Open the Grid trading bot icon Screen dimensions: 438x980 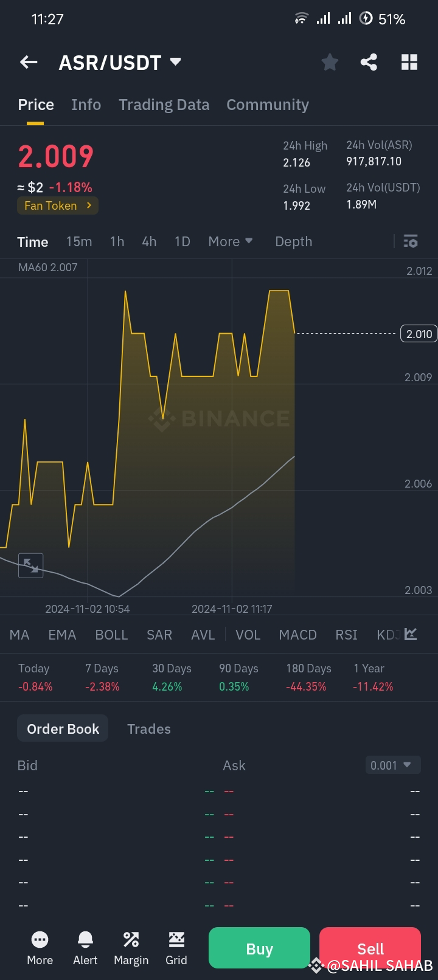point(176,947)
